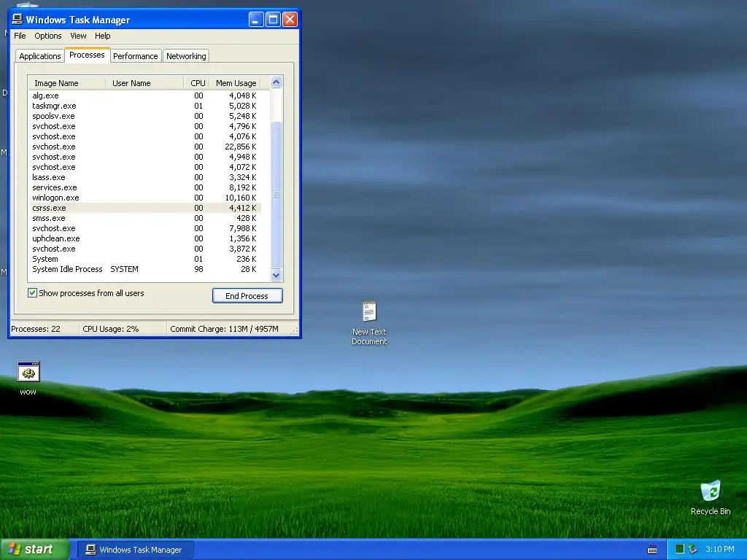747x560 pixels.
Task: Click the Task Manager title bar icon
Action: [18, 19]
